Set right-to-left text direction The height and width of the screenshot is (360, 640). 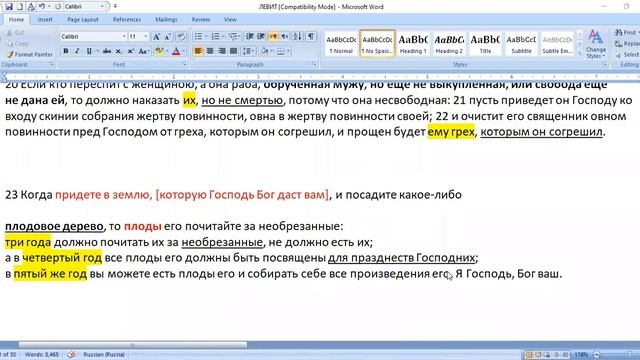tap(284, 37)
